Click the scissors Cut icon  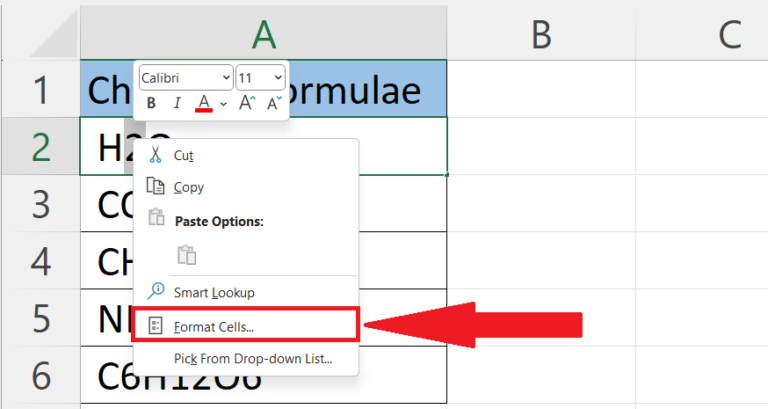(x=155, y=155)
